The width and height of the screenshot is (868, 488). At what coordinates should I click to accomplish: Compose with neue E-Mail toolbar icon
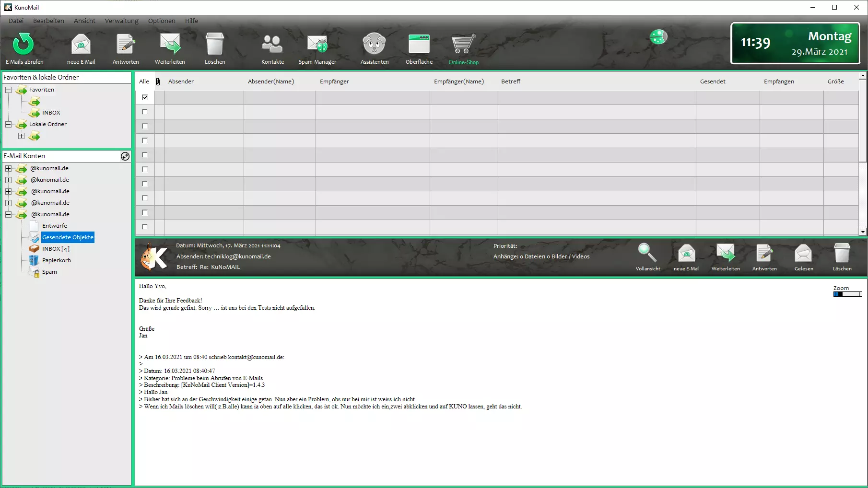tap(81, 44)
